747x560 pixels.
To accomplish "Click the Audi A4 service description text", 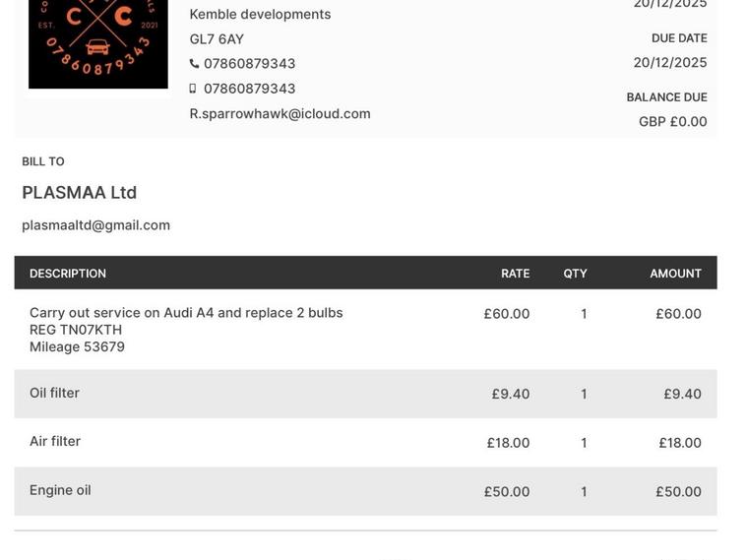I will click(186, 313).
